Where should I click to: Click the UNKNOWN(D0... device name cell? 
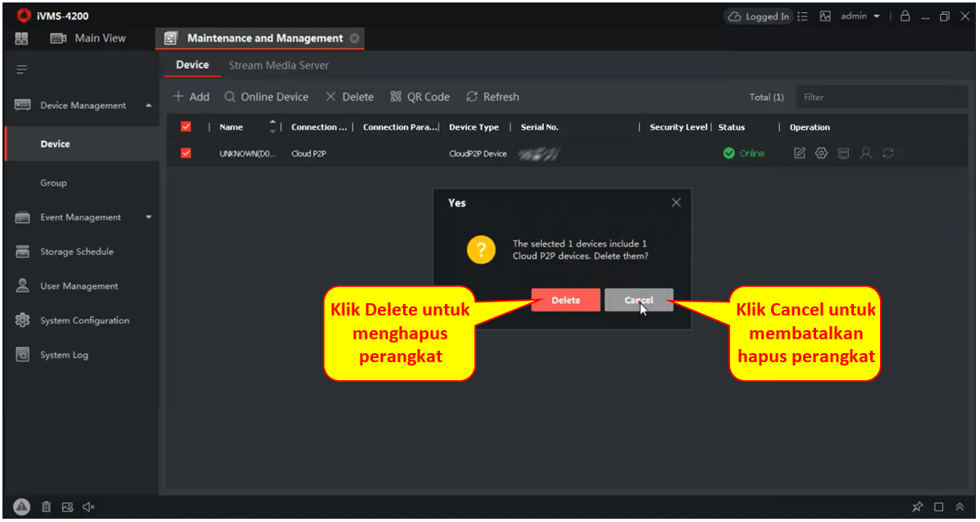pos(247,153)
